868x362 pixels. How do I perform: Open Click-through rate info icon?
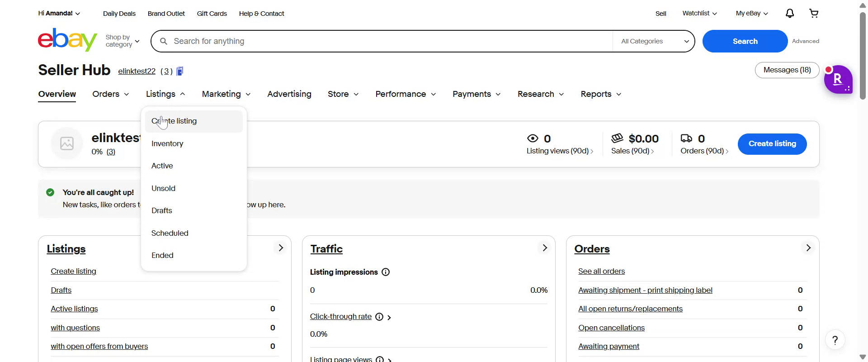coord(379,317)
